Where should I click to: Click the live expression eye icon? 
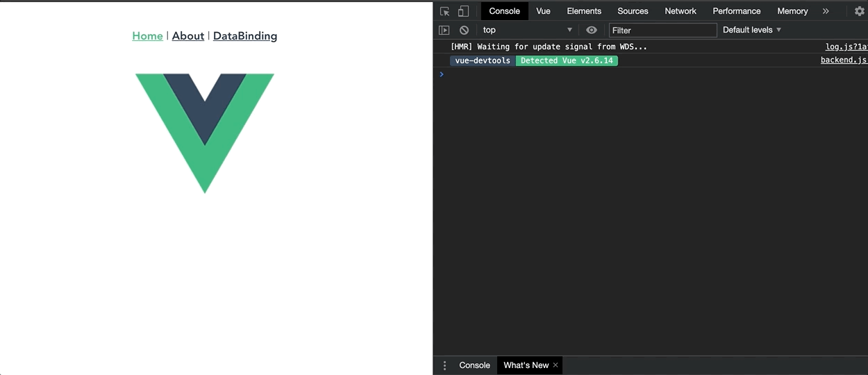(x=592, y=30)
